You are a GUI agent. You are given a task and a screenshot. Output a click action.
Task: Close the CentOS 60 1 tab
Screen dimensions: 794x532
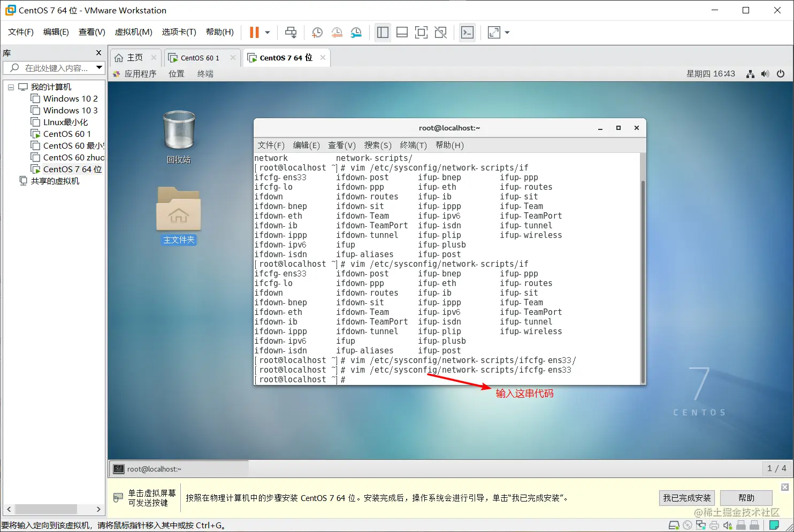pyautogui.click(x=233, y=58)
